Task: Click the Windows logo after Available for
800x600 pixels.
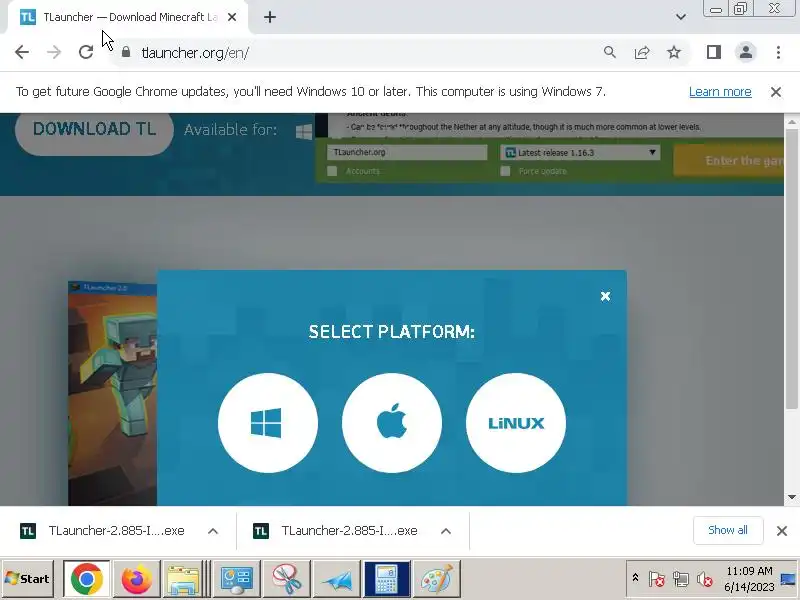Action: 304,131
